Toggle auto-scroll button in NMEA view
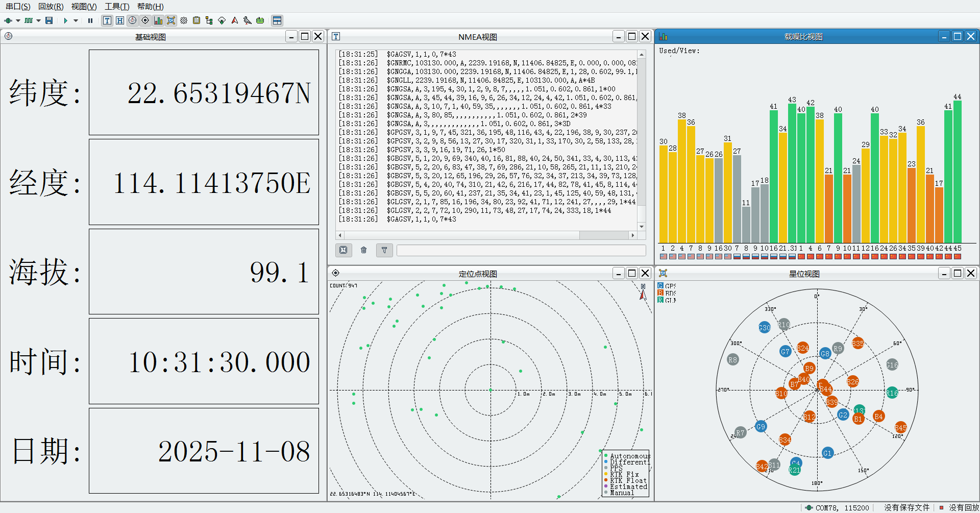 pos(343,250)
